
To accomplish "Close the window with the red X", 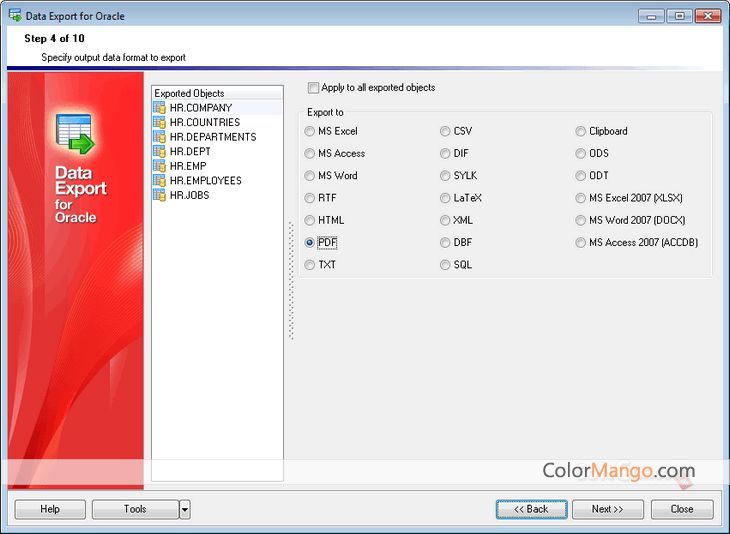I will click(708, 16).
